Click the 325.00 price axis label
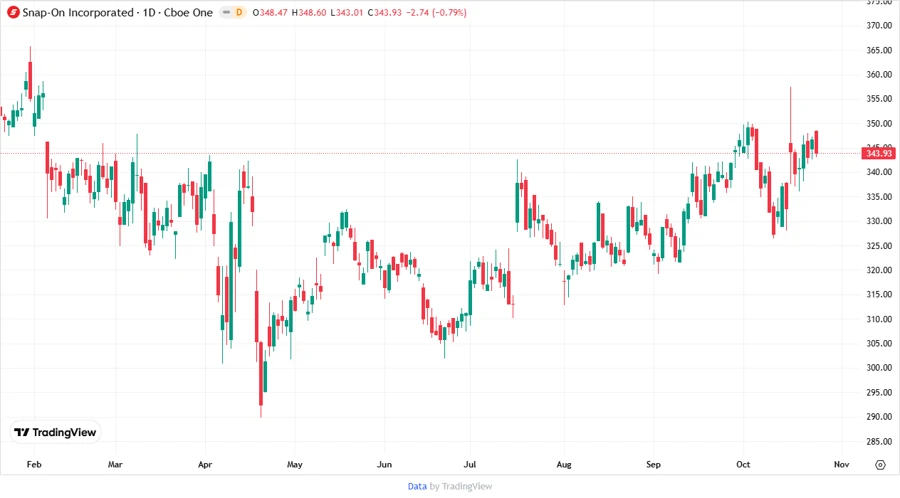 click(879, 246)
